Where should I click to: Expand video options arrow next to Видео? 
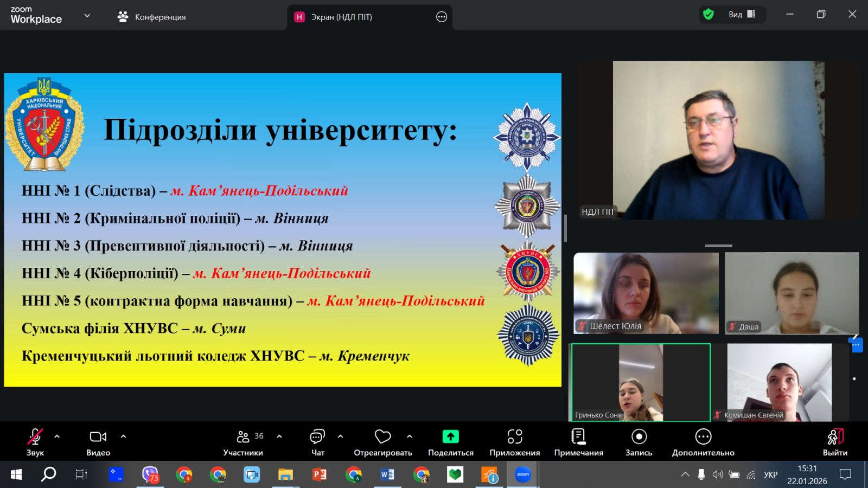pyautogui.click(x=123, y=436)
